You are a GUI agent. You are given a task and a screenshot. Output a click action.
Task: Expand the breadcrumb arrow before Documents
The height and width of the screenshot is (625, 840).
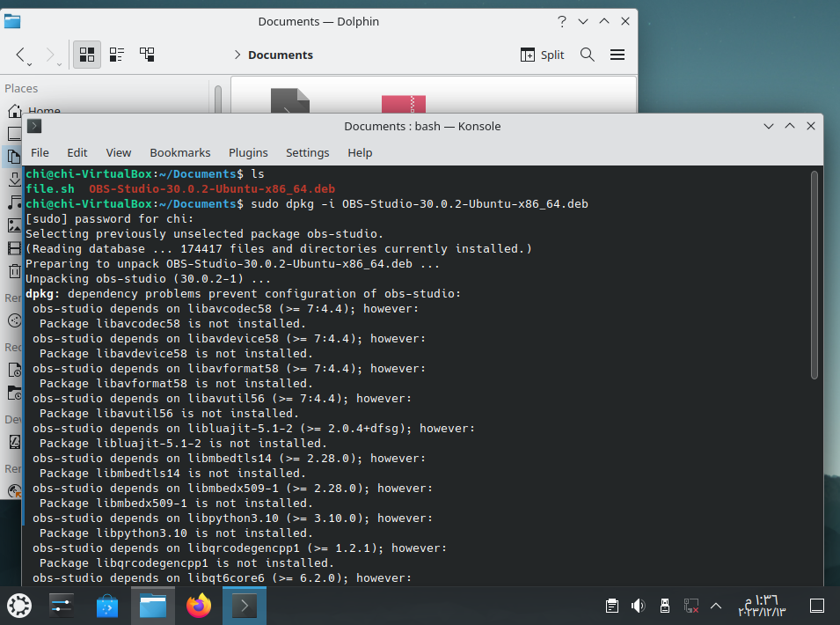(x=237, y=55)
